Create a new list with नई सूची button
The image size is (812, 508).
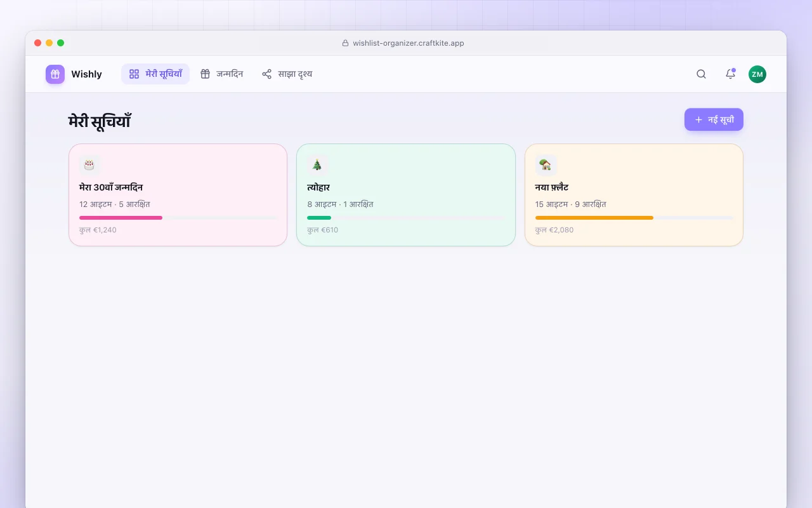(x=714, y=119)
